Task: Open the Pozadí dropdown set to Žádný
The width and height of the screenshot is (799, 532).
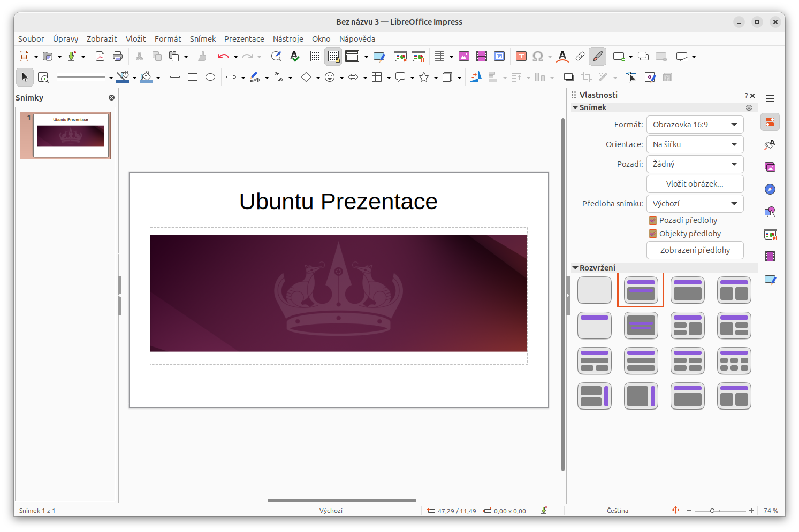Action: pyautogui.click(x=695, y=164)
